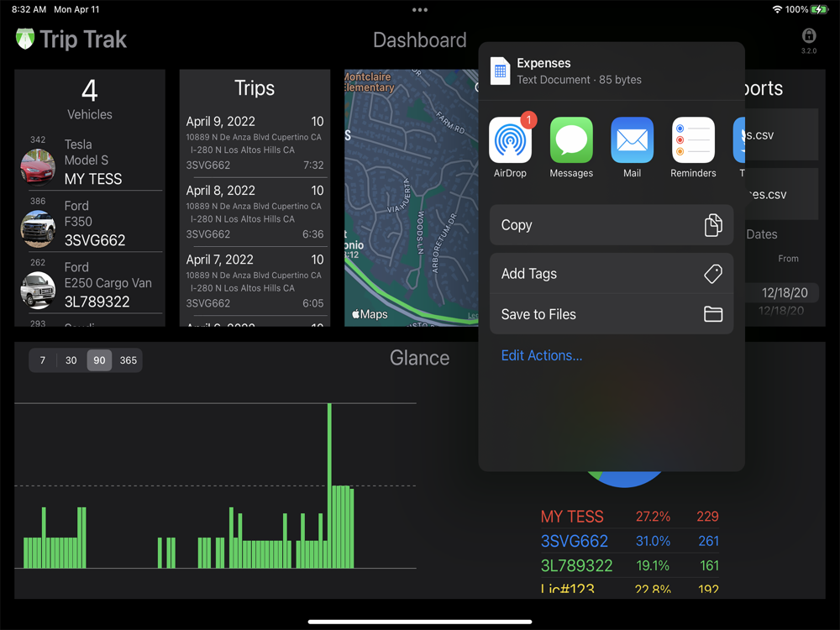Tap the Trip Trak shield logo
840x630 pixels.
tap(24, 39)
